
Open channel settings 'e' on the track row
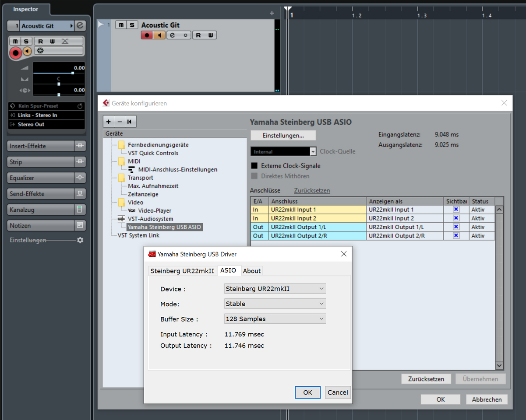click(x=173, y=35)
